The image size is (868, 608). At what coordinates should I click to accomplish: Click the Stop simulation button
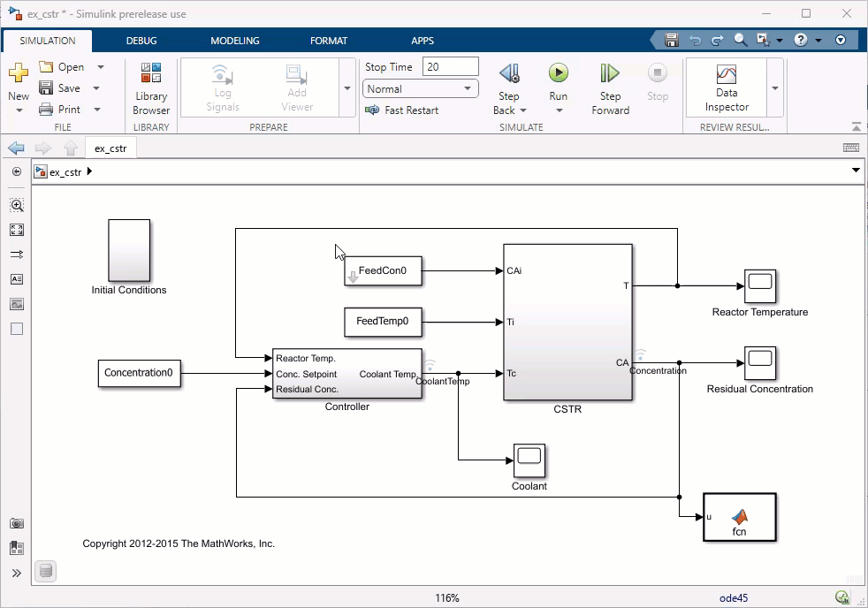pos(658,82)
